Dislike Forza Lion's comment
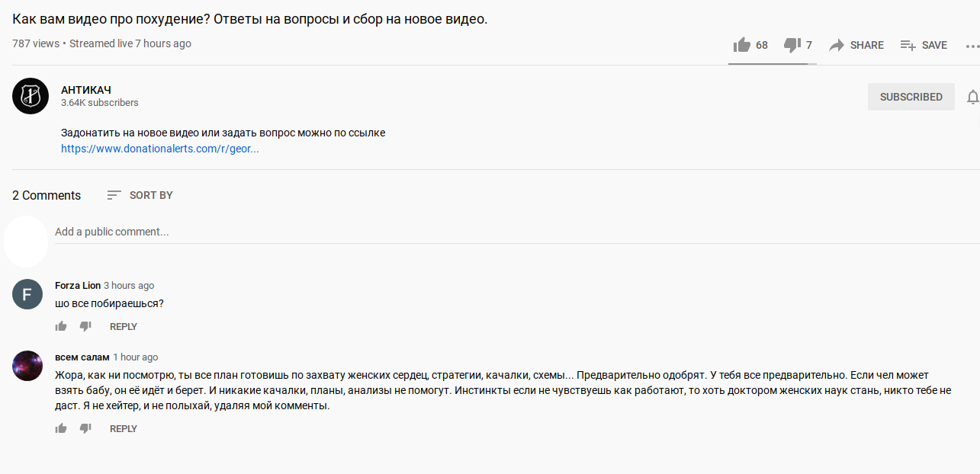Screen dimensions: 980x474 point(85,326)
